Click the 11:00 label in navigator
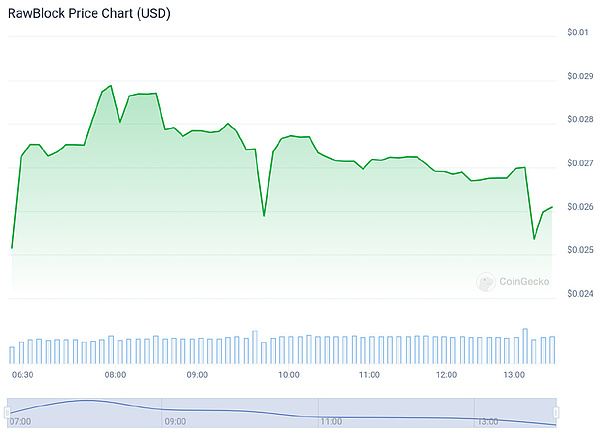This screenshot has width=600, height=438. [331, 422]
